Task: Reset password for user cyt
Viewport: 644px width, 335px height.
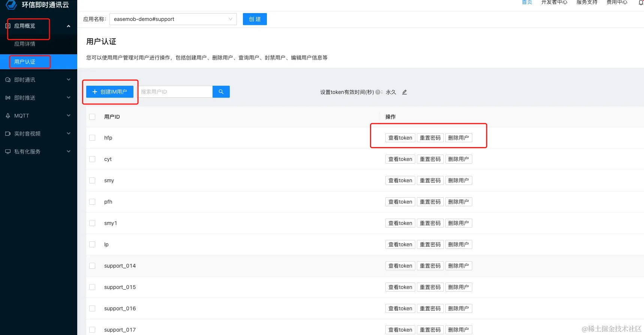Action: click(x=430, y=159)
